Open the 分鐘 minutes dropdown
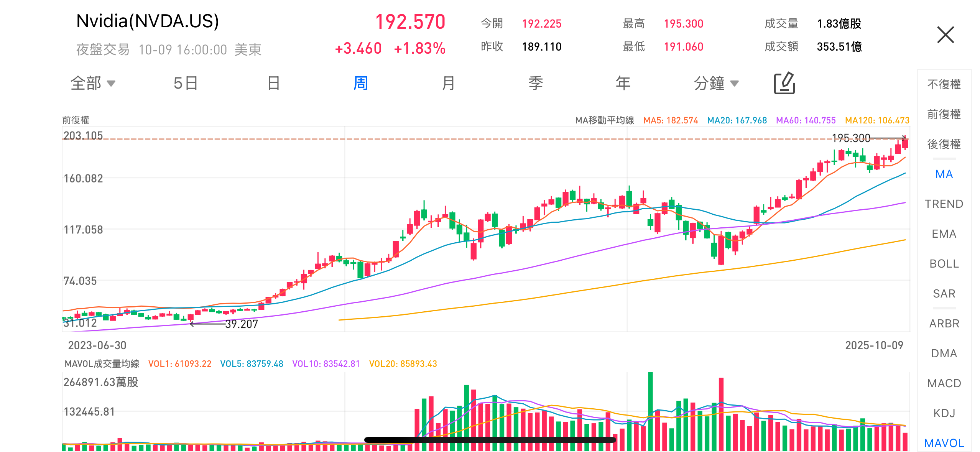 tap(715, 83)
